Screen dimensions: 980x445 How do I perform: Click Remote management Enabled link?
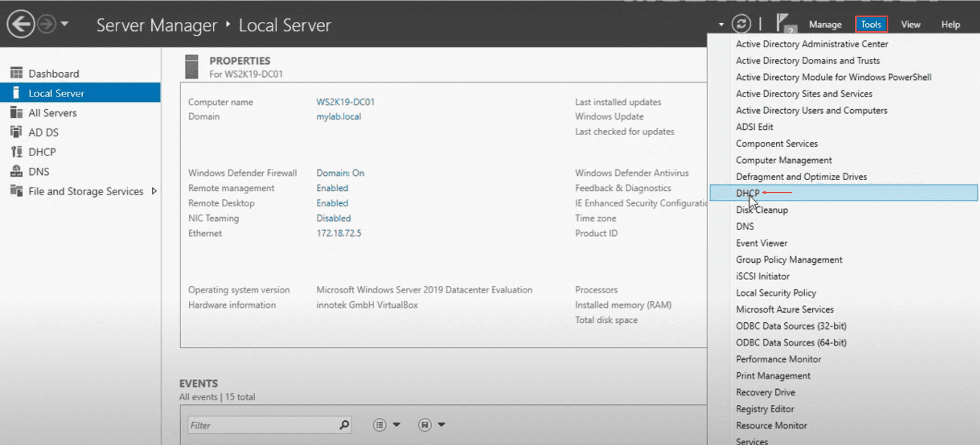point(332,188)
